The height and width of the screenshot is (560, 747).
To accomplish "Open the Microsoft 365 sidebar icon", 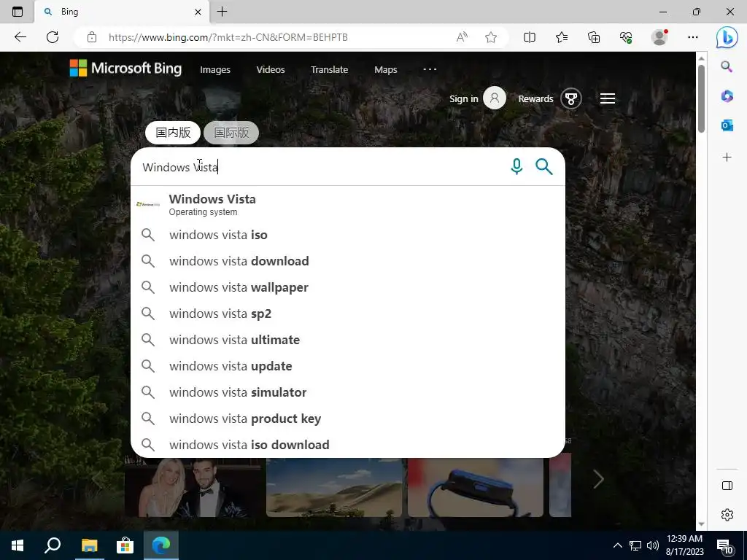I will [x=727, y=96].
